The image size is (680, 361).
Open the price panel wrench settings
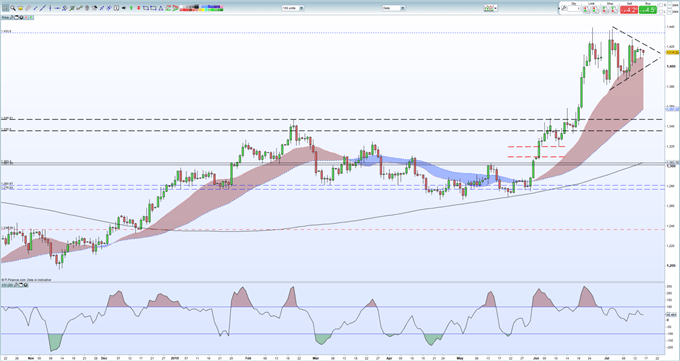(x=12, y=17)
